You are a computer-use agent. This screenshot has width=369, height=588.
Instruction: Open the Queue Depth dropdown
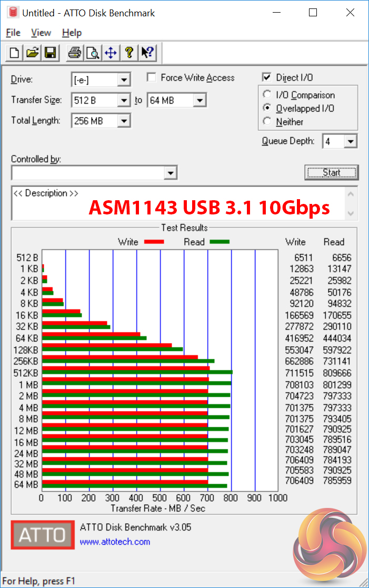point(351,142)
